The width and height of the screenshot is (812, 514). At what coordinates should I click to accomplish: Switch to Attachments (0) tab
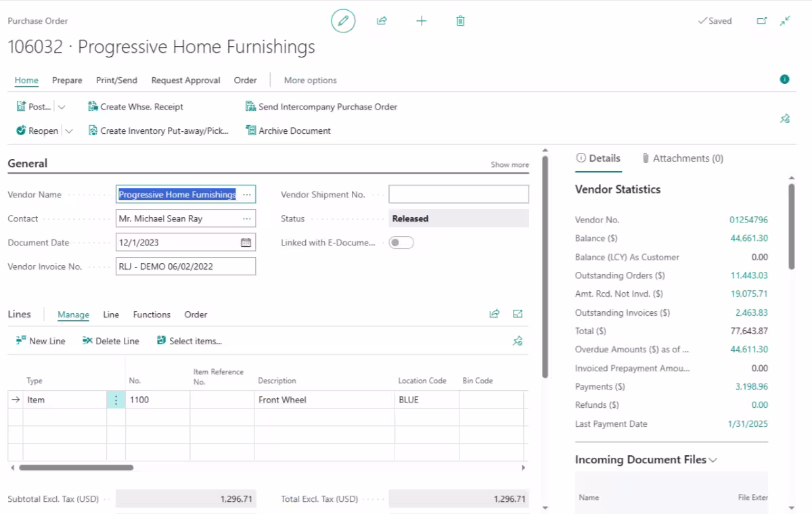tap(682, 158)
